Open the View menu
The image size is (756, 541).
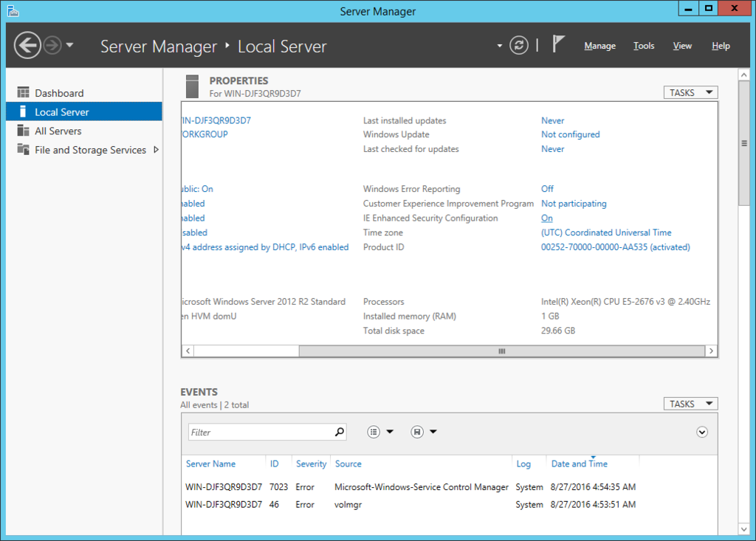pyautogui.click(x=682, y=46)
